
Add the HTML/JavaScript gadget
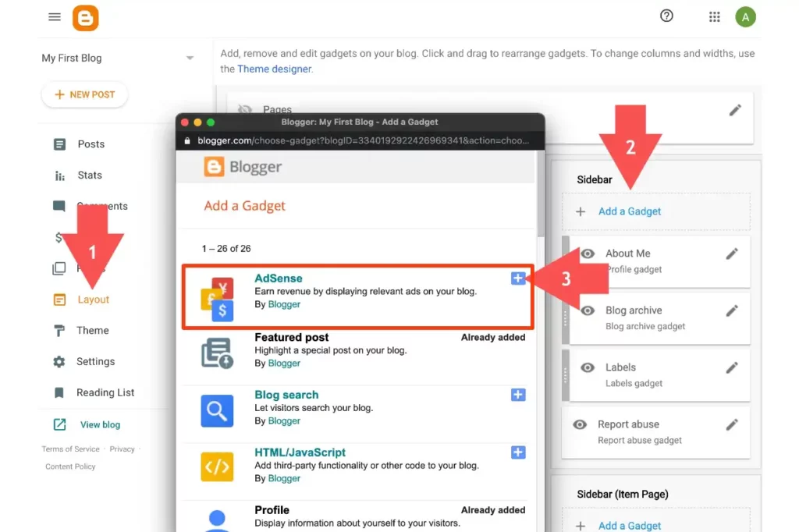coord(518,452)
